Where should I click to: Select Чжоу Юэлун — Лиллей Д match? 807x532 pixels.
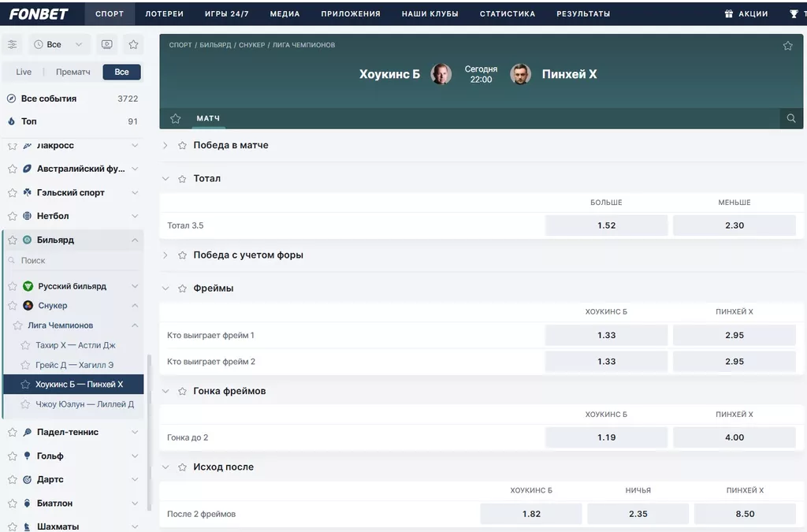tap(84, 404)
